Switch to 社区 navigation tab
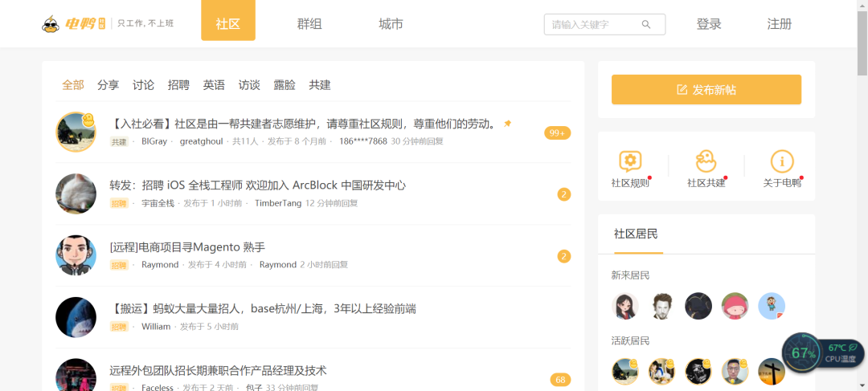This screenshot has height=391, width=868. pos(228,20)
